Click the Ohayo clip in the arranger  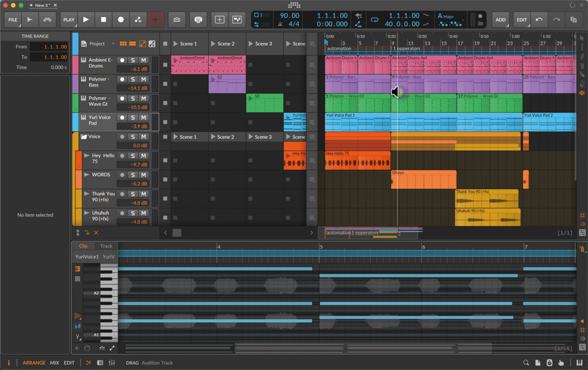click(423, 179)
